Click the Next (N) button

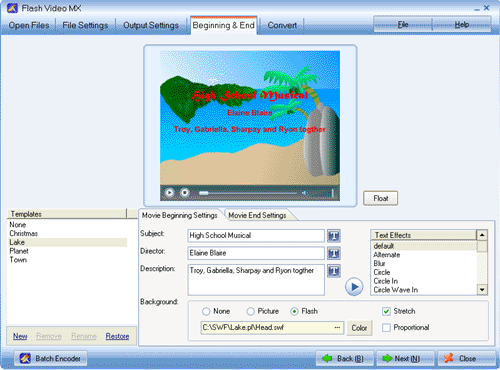point(405,359)
